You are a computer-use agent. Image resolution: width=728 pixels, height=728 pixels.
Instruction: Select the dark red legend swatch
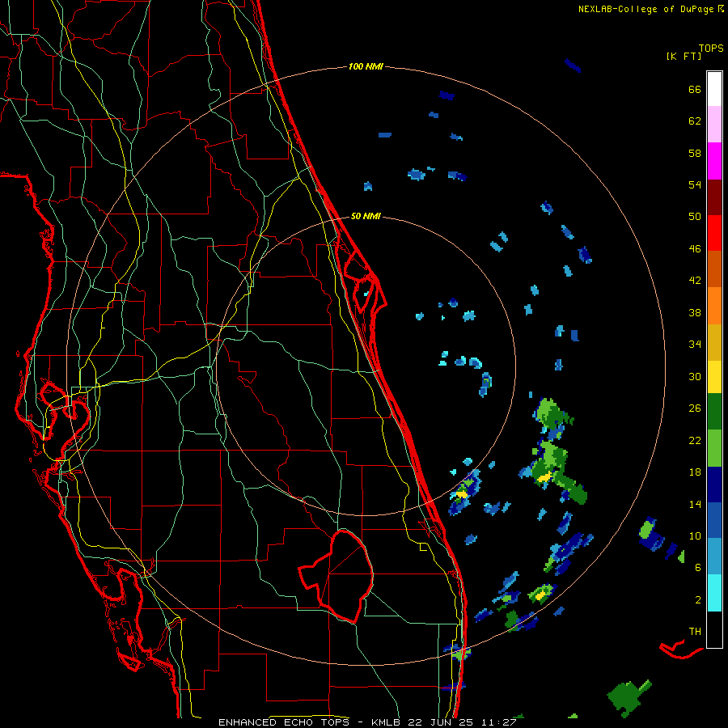pos(714,197)
